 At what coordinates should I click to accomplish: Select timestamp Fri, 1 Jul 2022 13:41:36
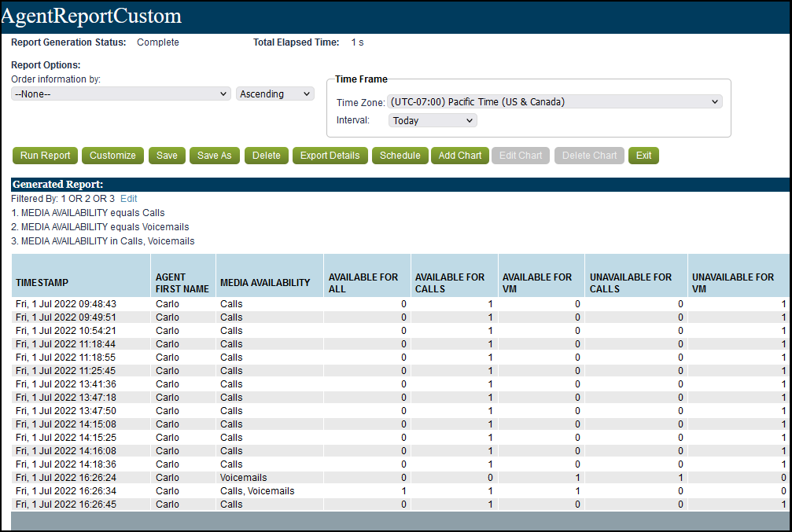coord(66,384)
